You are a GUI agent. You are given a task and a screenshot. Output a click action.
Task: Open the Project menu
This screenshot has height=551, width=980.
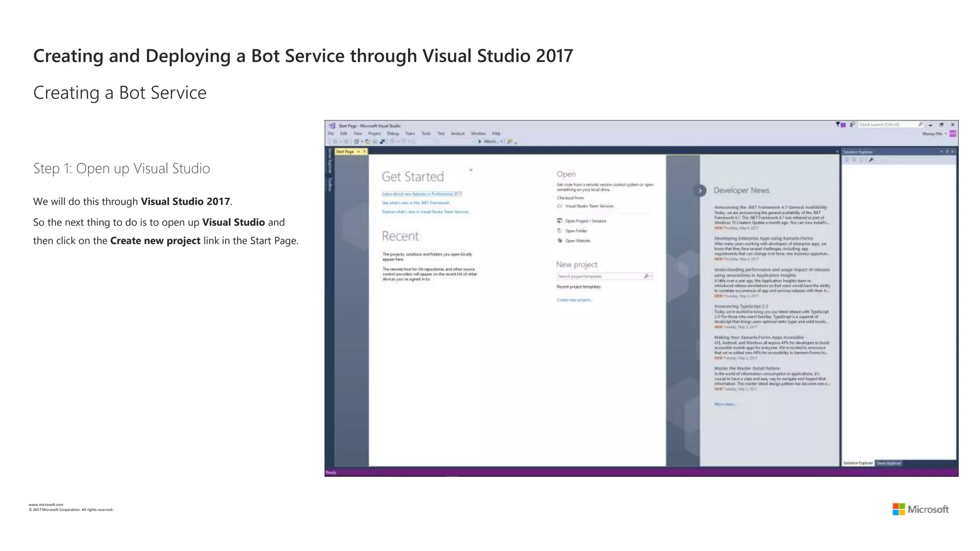(x=374, y=134)
